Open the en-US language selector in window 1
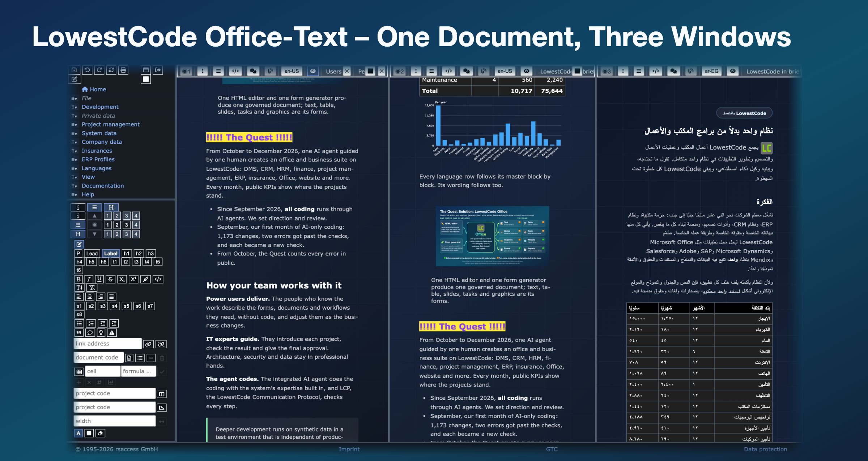Image resolution: width=868 pixels, height=461 pixels. pos(292,71)
